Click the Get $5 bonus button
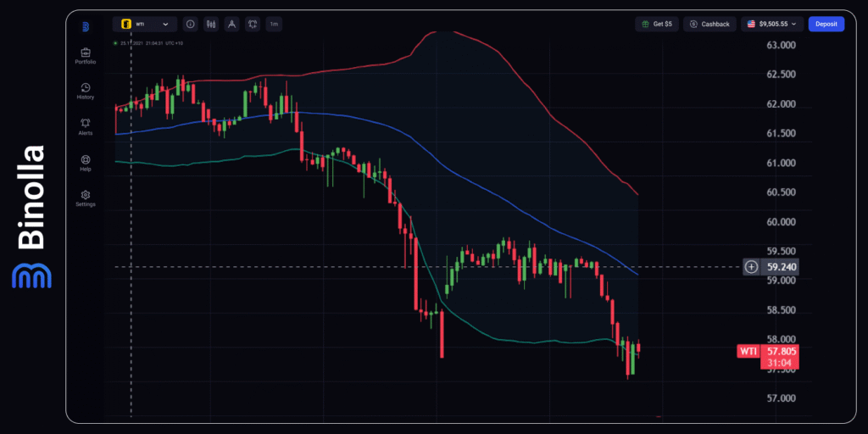 656,25
